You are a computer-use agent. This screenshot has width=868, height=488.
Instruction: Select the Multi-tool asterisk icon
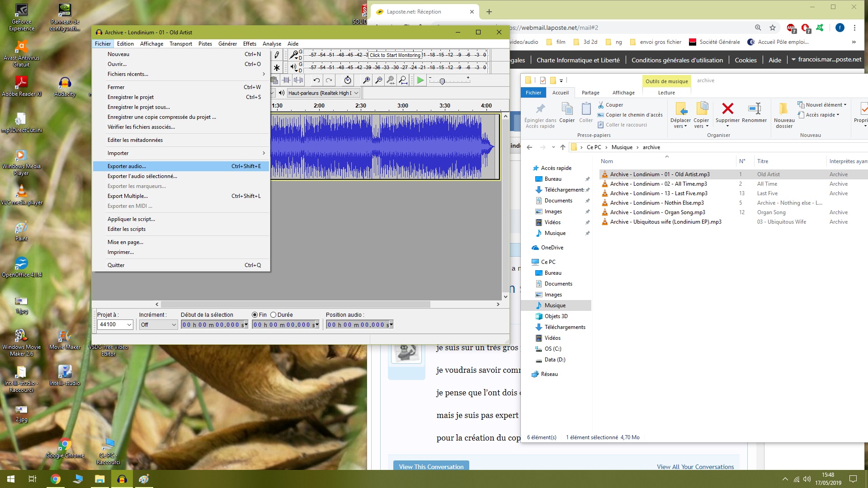pos(277,68)
